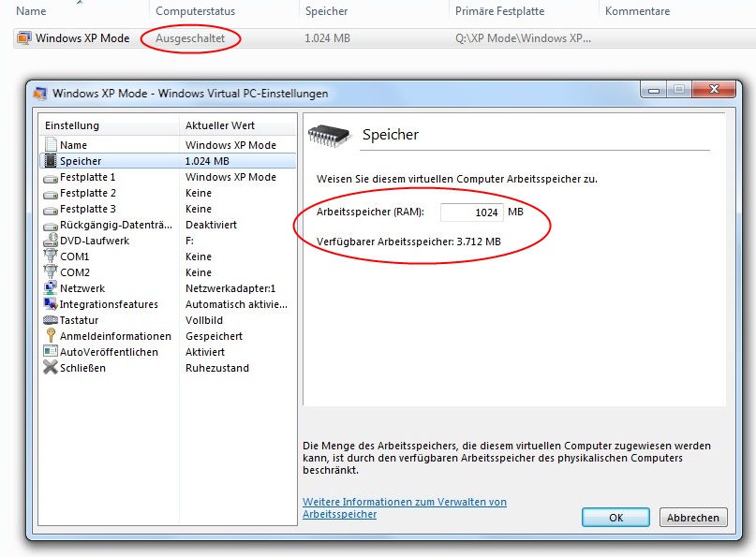This screenshot has width=756, height=557.
Task: Click the Windows XP Mode VM icon
Action: coord(24,37)
